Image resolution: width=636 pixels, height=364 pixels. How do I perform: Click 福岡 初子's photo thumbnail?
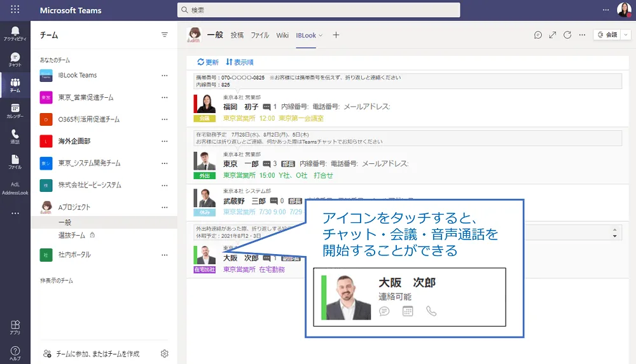coord(205,104)
